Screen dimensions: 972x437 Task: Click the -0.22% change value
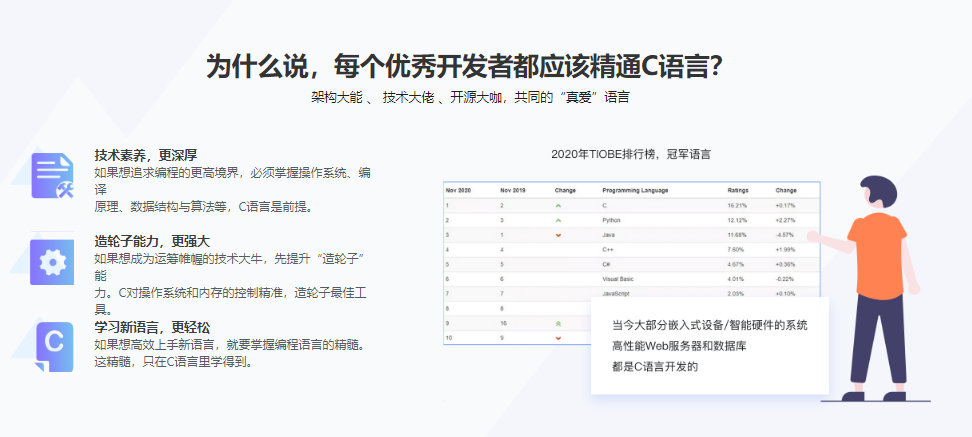tap(785, 280)
